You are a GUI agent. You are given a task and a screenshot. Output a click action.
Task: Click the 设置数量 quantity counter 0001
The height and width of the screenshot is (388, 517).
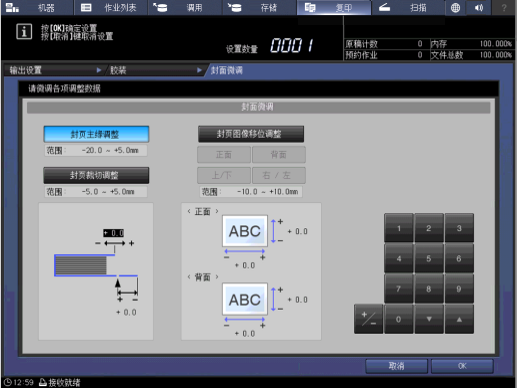292,45
